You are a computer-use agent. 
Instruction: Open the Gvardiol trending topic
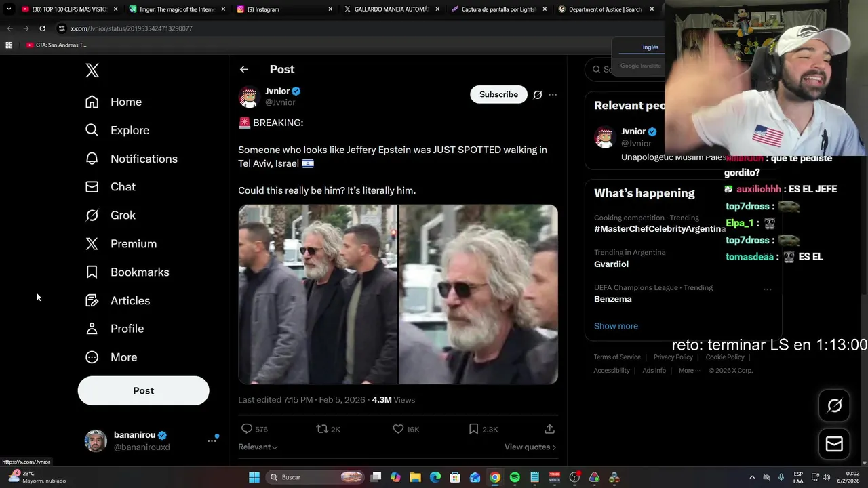(x=611, y=264)
